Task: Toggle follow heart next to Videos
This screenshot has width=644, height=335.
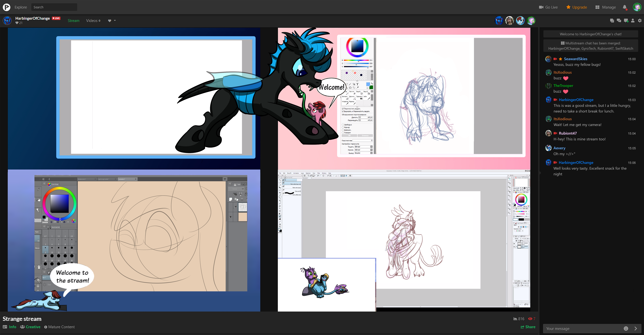Action: (109, 21)
